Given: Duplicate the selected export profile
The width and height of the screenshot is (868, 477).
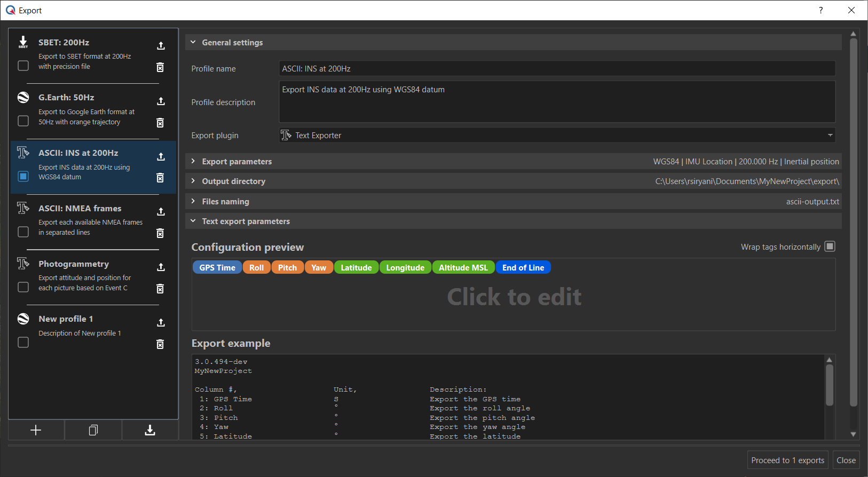Looking at the screenshot, I should coord(93,430).
